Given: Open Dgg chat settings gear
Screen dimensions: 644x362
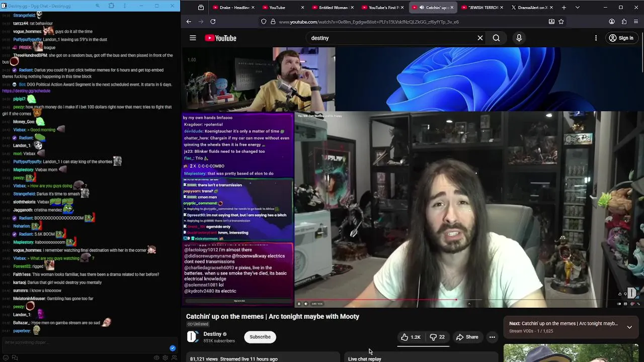Looking at the screenshot, I should 165,357.
